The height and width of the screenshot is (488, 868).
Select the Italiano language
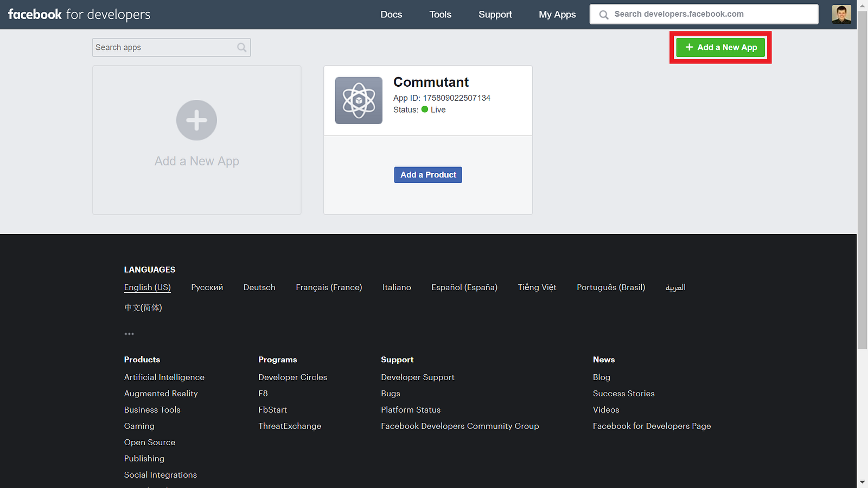point(397,287)
